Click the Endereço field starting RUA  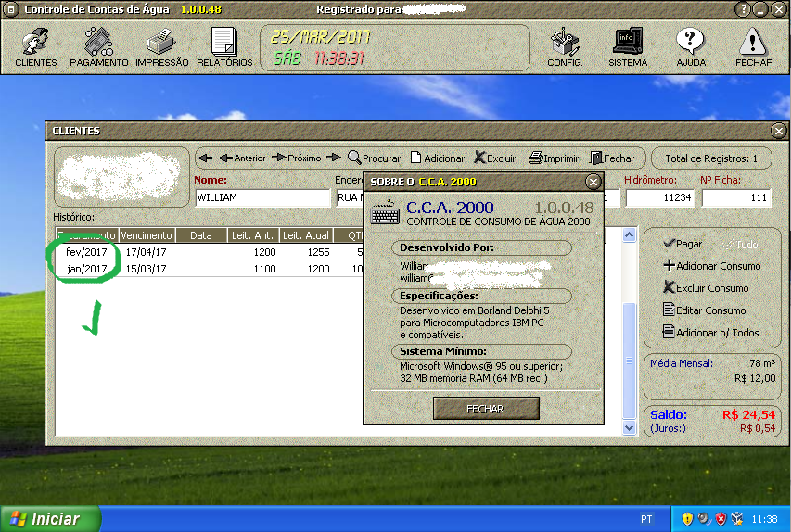click(x=350, y=197)
